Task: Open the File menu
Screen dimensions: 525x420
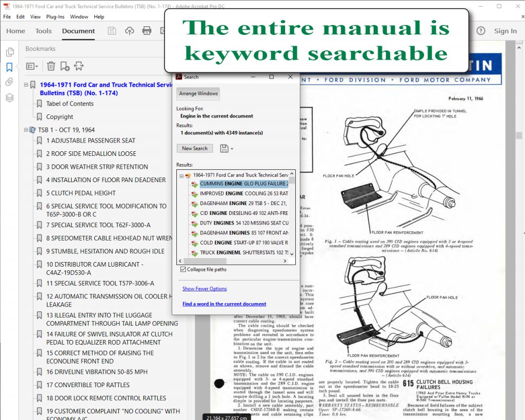Action: [x=7, y=17]
